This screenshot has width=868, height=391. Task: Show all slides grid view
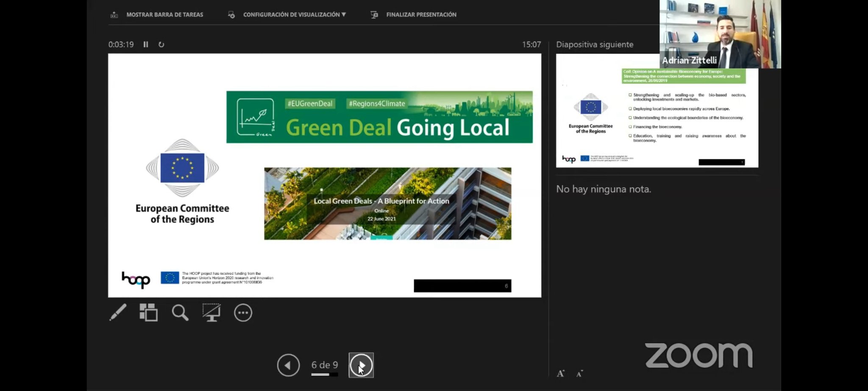(x=149, y=313)
